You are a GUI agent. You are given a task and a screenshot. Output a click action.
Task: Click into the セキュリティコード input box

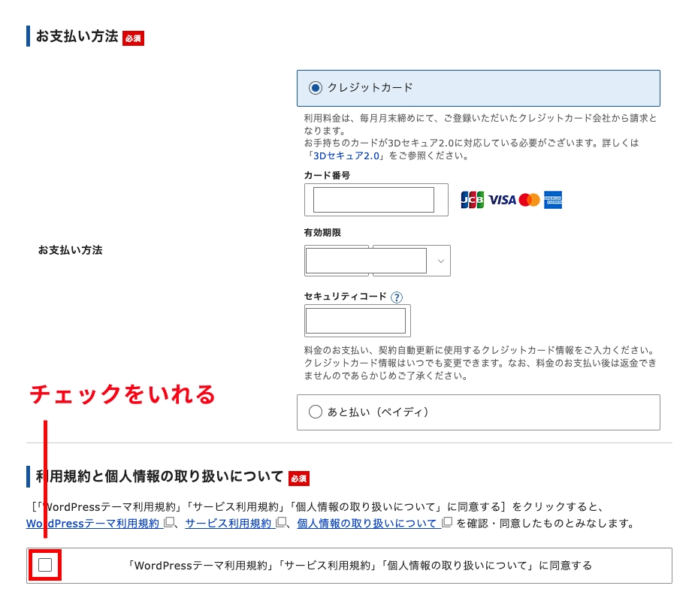(356, 321)
